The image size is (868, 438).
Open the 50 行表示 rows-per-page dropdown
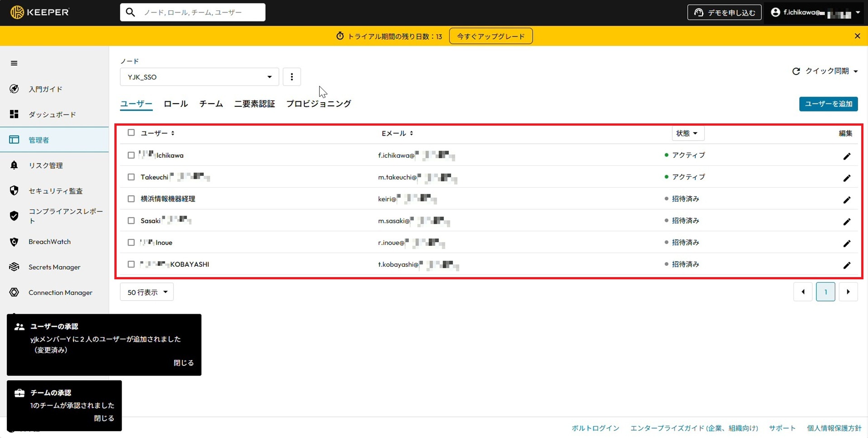click(147, 292)
